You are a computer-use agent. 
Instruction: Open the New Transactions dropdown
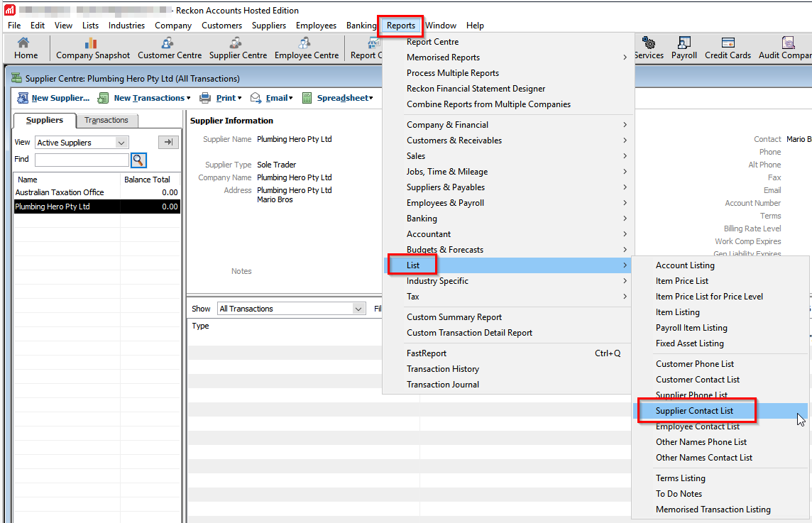(145, 98)
